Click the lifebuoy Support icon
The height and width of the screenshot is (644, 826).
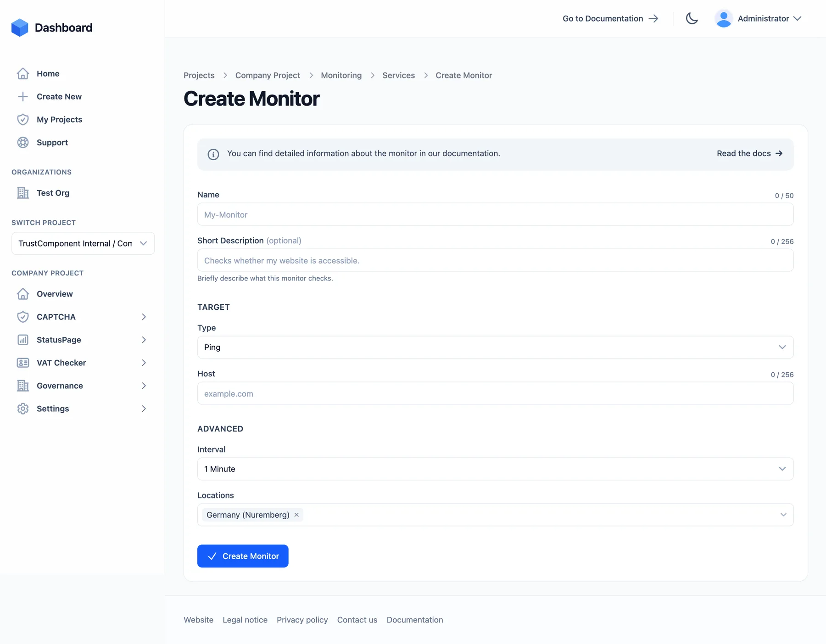pos(23,142)
